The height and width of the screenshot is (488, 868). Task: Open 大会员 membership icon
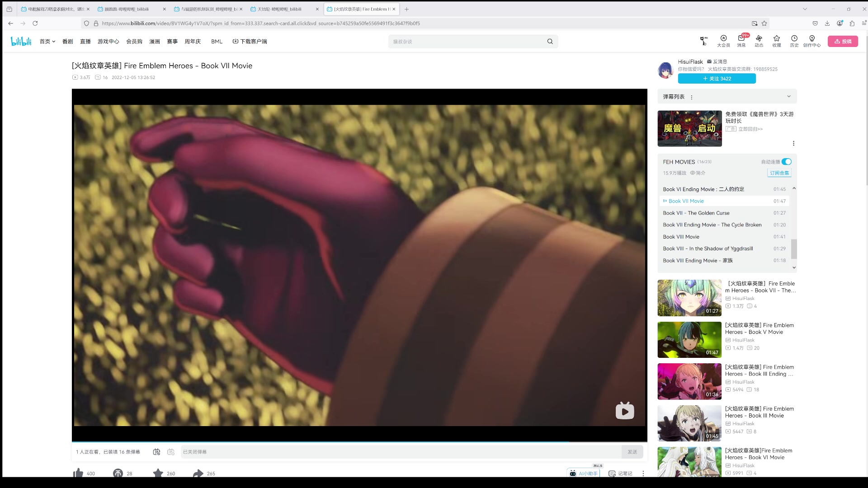click(x=723, y=41)
